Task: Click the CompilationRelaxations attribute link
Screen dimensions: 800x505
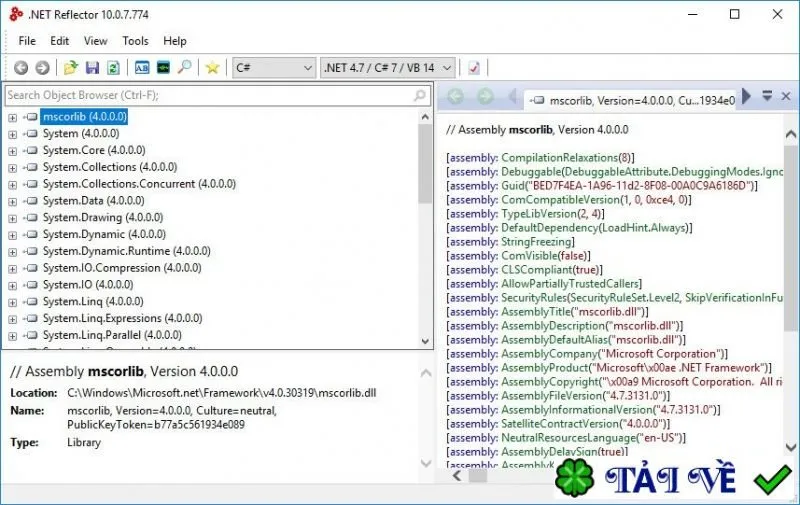Action: [x=559, y=158]
